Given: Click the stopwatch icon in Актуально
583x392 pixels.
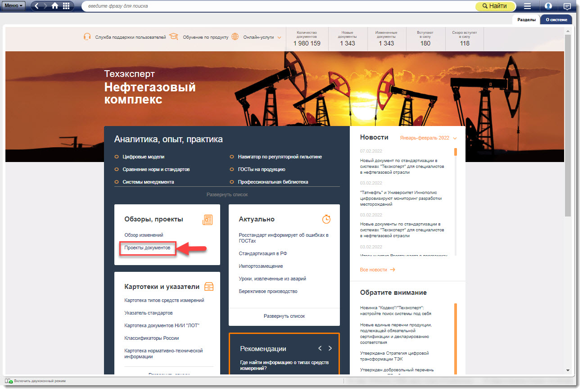Looking at the screenshot, I should pyautogui.click(x=326, y=219).
